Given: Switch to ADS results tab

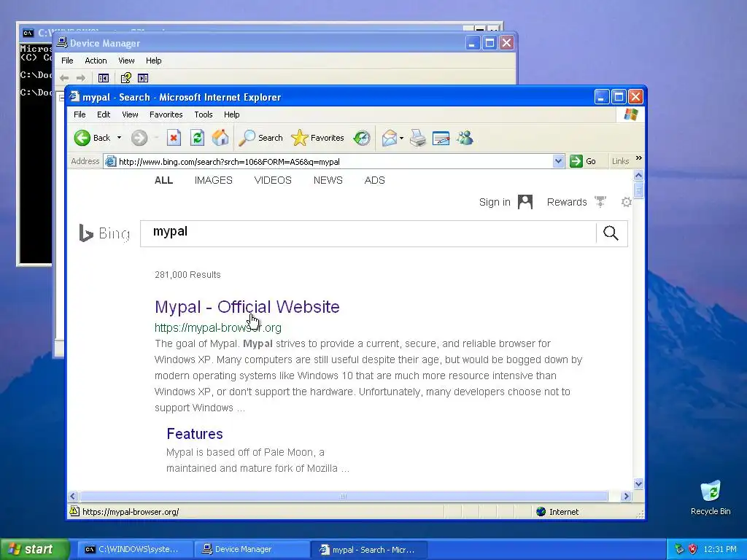Looking at the screenshot, I should [374, 181].
